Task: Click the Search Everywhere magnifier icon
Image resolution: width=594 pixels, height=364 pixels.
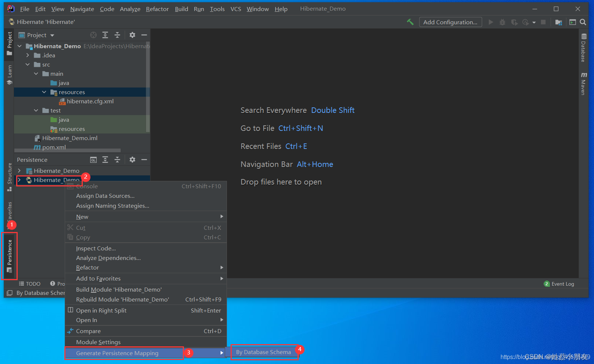Action: 583,22
